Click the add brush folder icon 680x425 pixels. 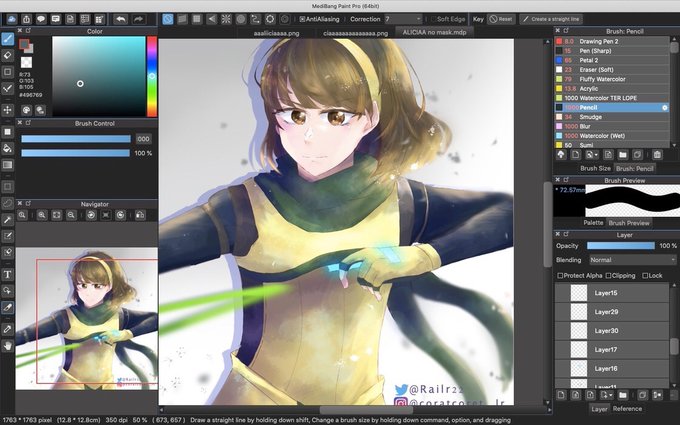[x=622, y=155]
